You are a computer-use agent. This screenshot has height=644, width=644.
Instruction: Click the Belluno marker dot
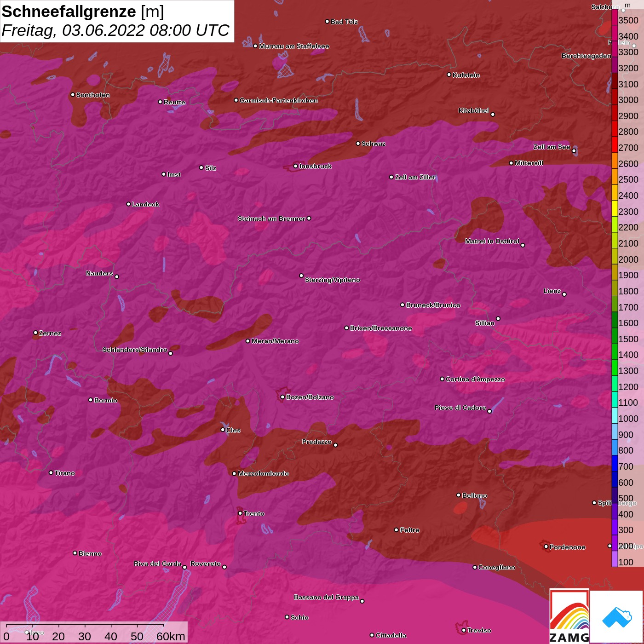click(x=458, y=495)
